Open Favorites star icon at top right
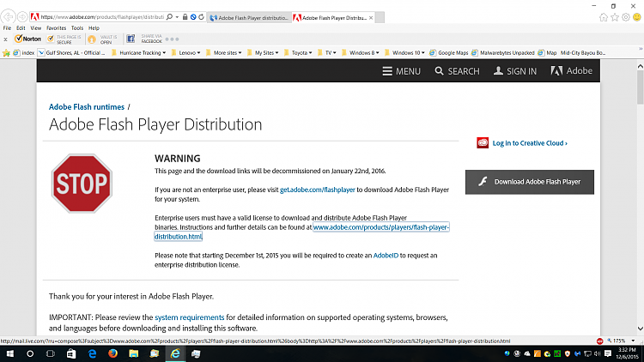The width and height of the screenshot is (644, 362). (x=615, y=17)
